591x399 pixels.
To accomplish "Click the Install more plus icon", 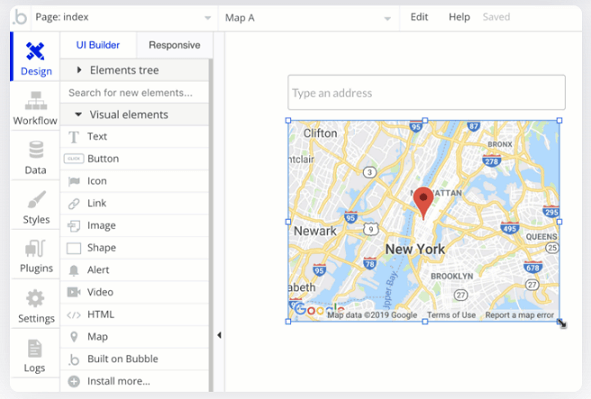I will (x=74, y=381).
